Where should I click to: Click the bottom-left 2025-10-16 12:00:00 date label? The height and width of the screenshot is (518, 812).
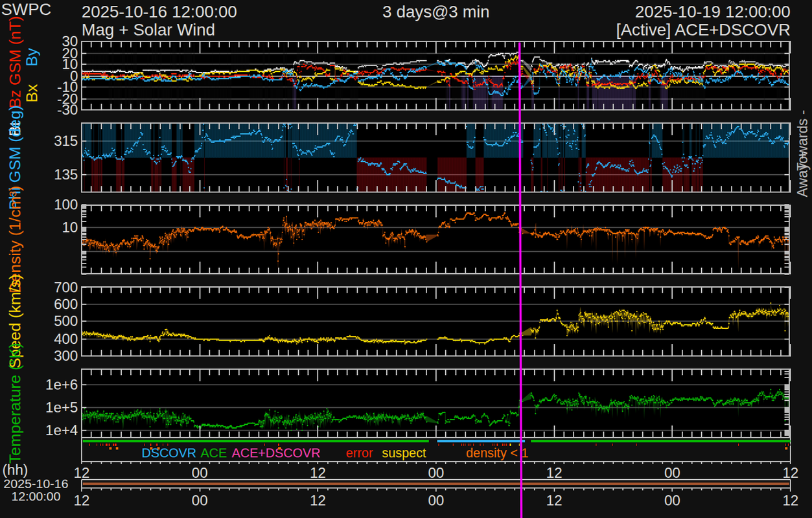[x=36, y=490]
